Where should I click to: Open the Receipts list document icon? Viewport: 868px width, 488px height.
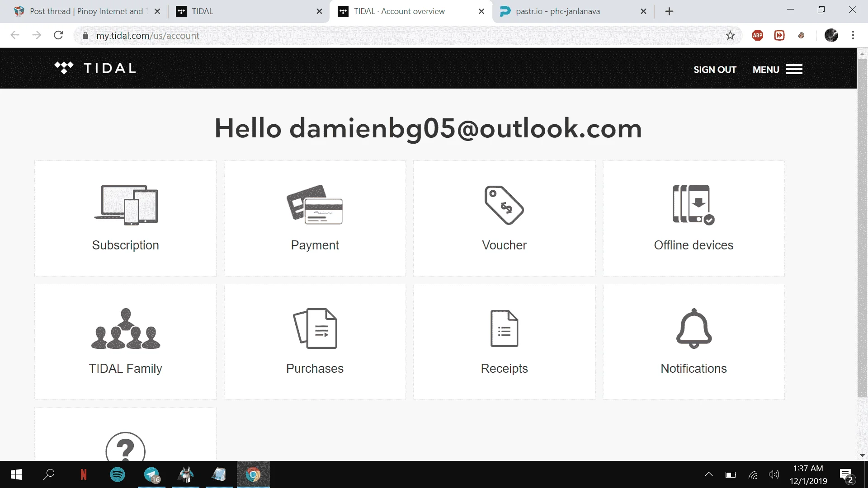pos(504,328)
